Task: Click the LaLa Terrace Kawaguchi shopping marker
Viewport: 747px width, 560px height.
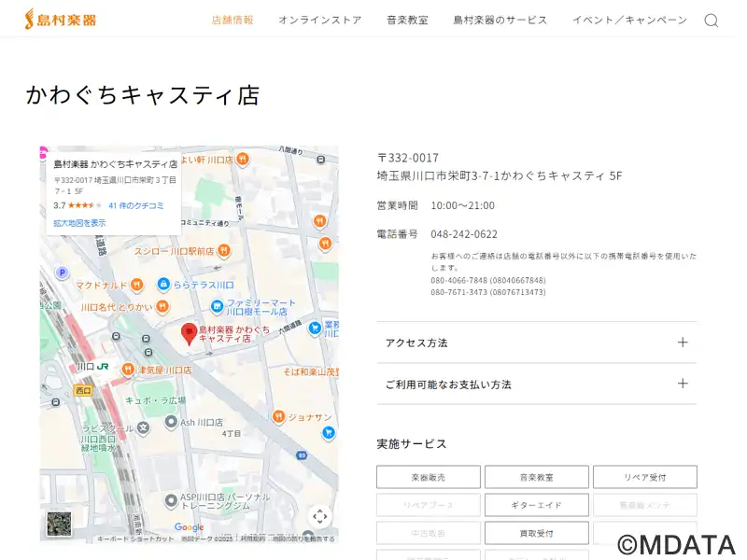Action: coord(163,285)
